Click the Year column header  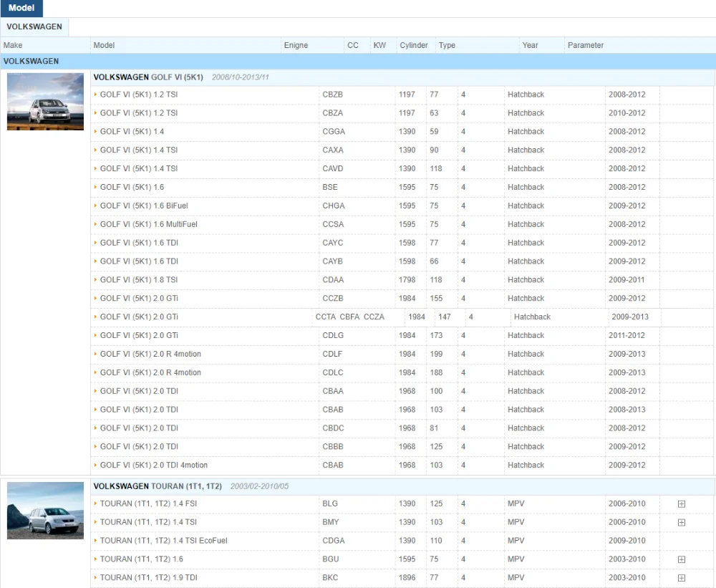click(541, 45)
